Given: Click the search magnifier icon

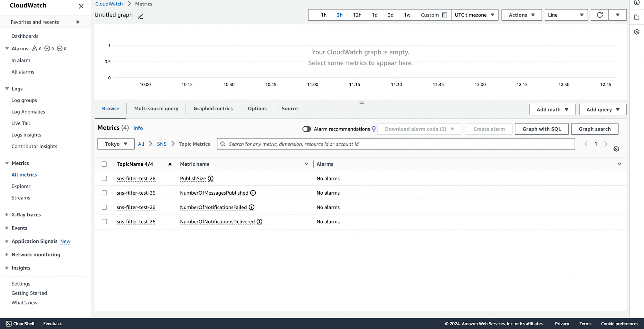Looking at the screenshot, I should (x=223, y=144).
